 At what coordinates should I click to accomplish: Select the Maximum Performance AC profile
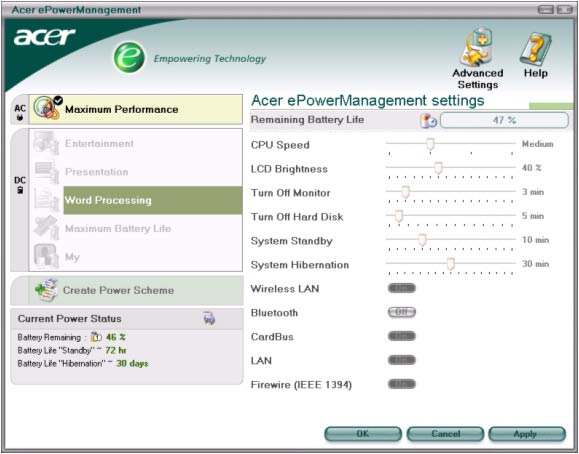(x=136, y=109)
